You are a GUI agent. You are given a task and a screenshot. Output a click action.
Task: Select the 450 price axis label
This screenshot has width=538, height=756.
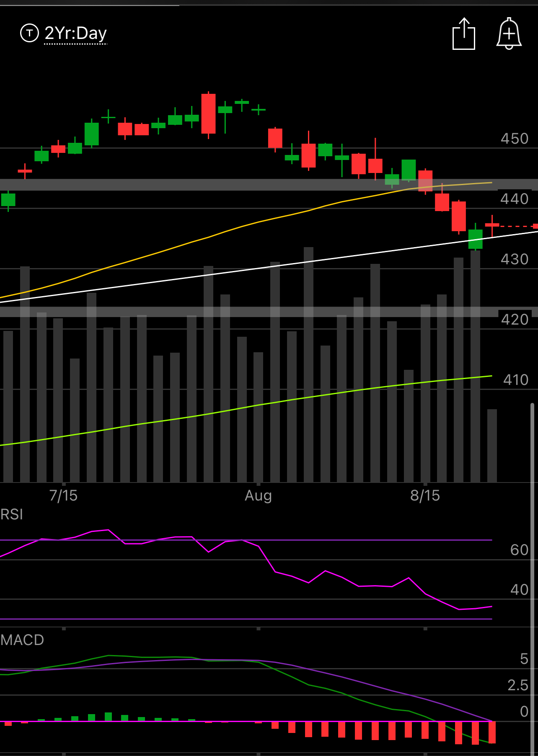515,139
